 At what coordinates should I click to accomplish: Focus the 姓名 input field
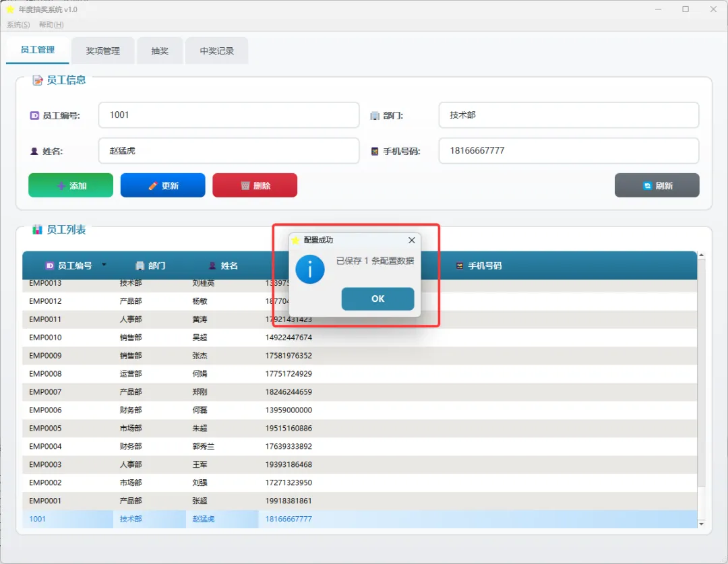(x=229, y=151)
